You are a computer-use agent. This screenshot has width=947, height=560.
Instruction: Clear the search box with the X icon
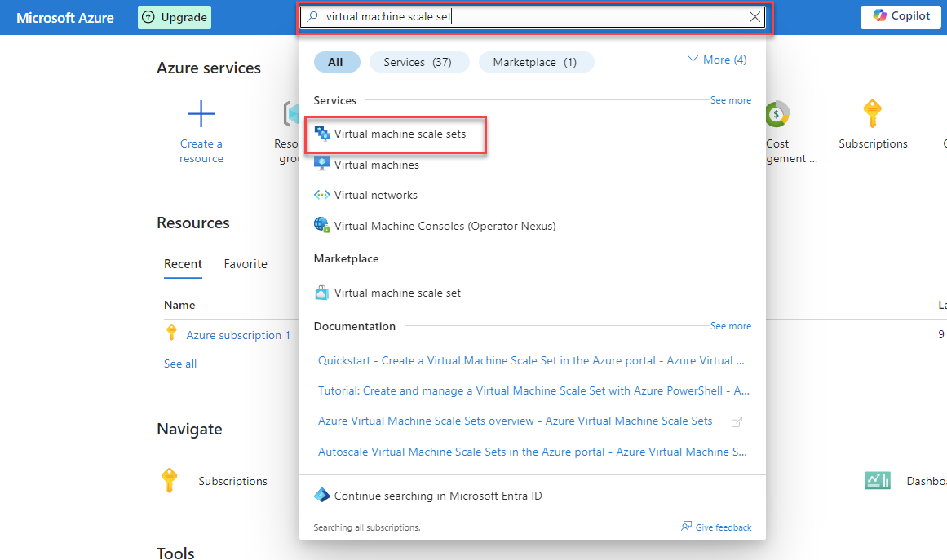(x=755, y=17)
